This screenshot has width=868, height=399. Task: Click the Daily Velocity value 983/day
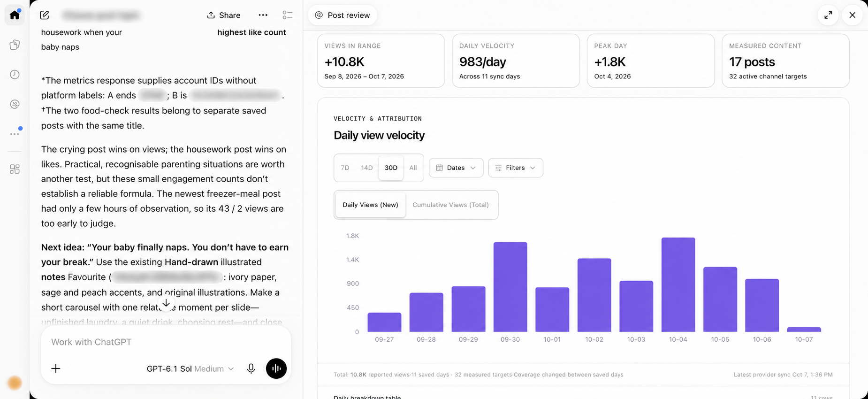click(x=483, y=62)
